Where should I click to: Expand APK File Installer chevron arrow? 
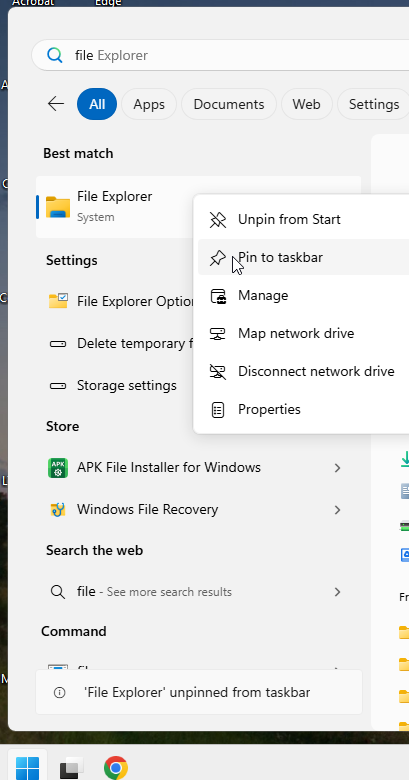click(x=337, y=468)
